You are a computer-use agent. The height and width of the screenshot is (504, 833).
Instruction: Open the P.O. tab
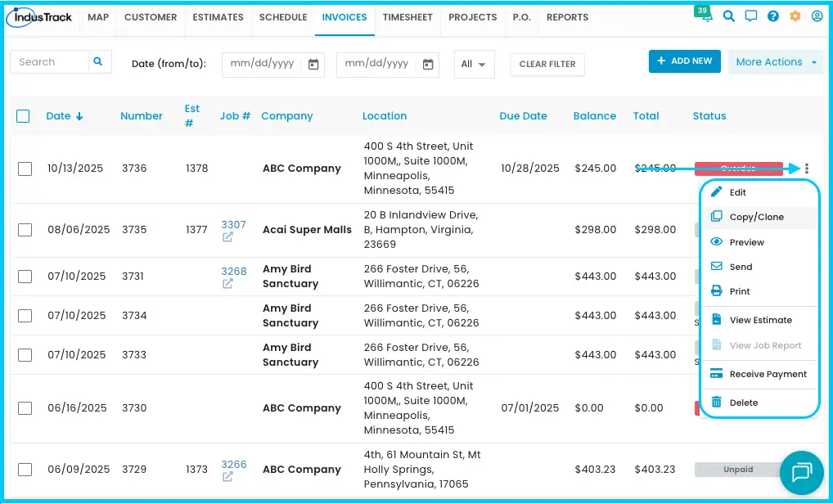(522, 17)
